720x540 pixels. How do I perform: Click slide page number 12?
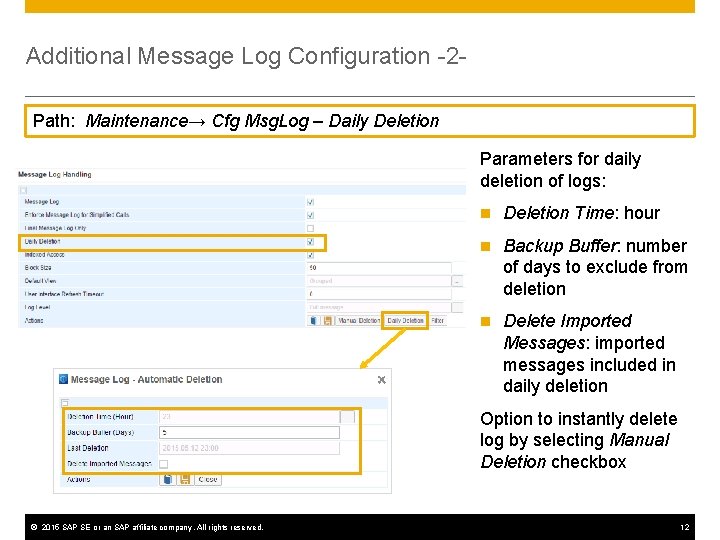click(685, 527)
